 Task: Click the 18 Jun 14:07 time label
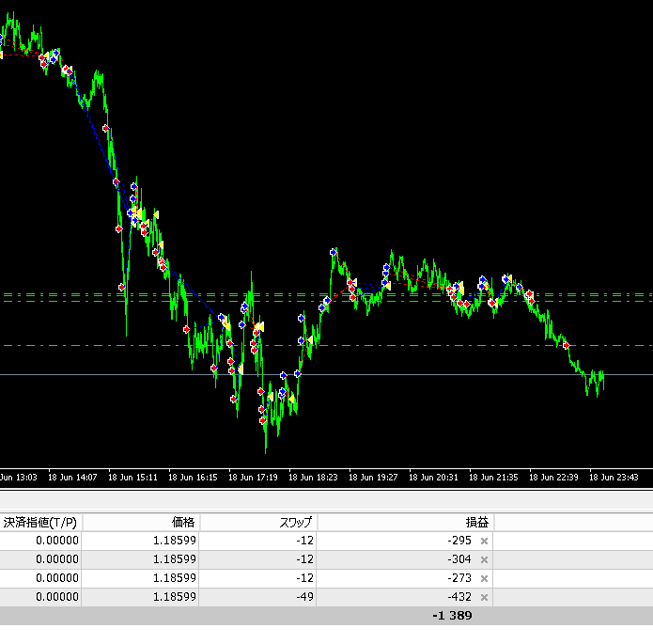tap(72, 478)
